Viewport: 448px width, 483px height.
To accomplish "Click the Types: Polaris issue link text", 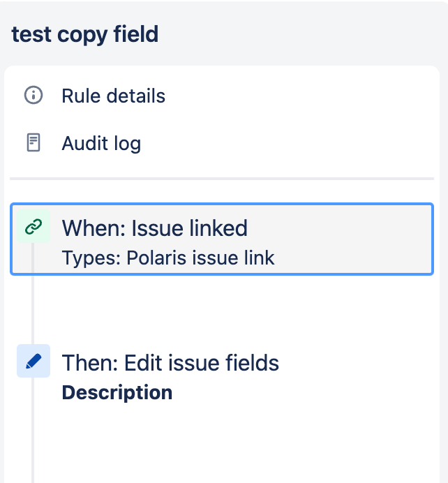I will (167, 258).
